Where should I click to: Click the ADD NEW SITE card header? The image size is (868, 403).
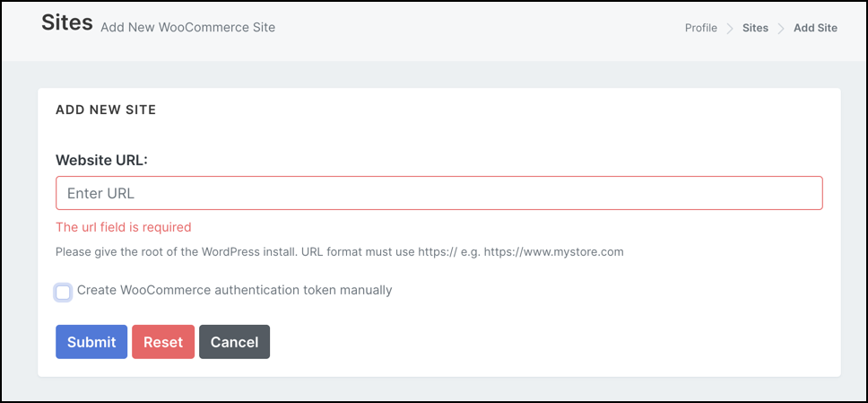tap(106, 110)
